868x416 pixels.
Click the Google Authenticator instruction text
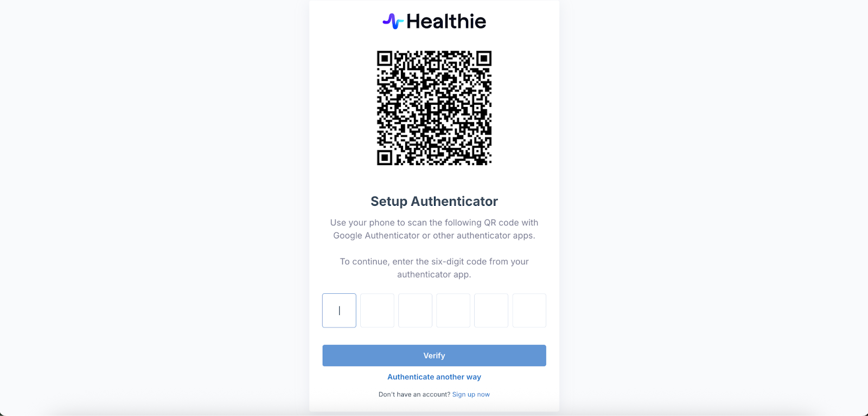pyautogui.click(x=434, y=229)
